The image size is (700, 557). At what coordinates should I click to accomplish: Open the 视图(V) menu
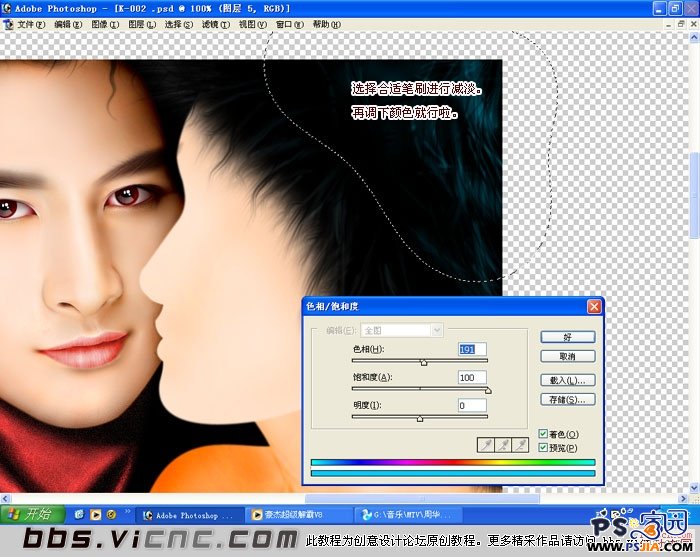pos(252,25)
